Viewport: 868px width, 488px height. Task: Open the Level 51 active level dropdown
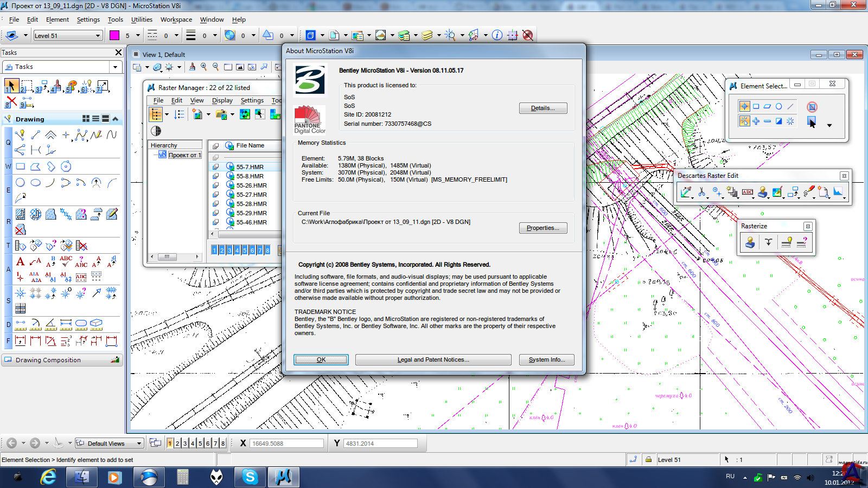[x=98, y=36]
